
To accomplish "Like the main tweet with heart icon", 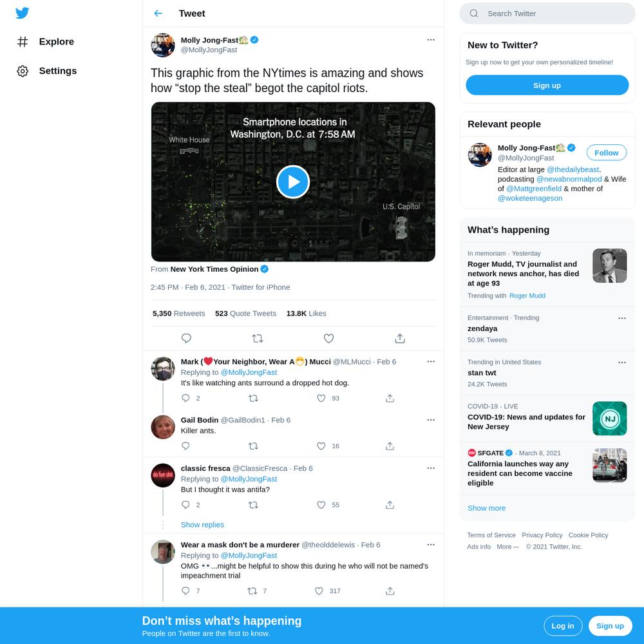I will [x=328, y=339].
